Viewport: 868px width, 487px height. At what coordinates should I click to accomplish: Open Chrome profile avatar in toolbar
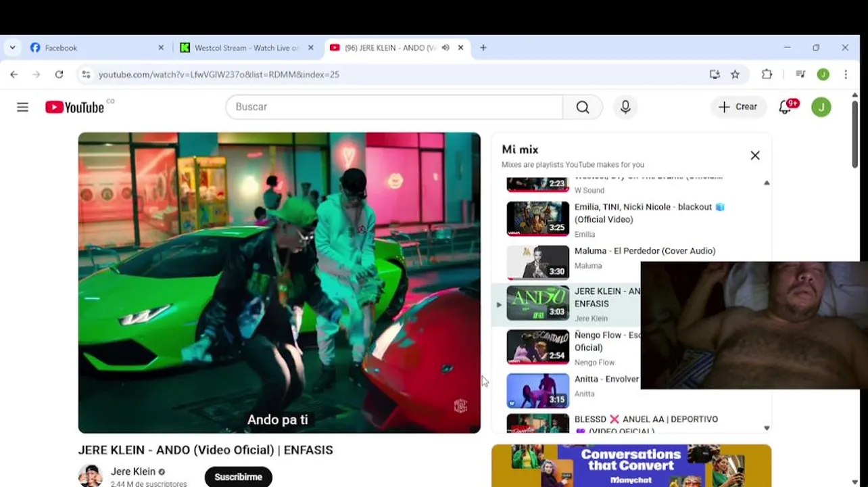point(823,74)
